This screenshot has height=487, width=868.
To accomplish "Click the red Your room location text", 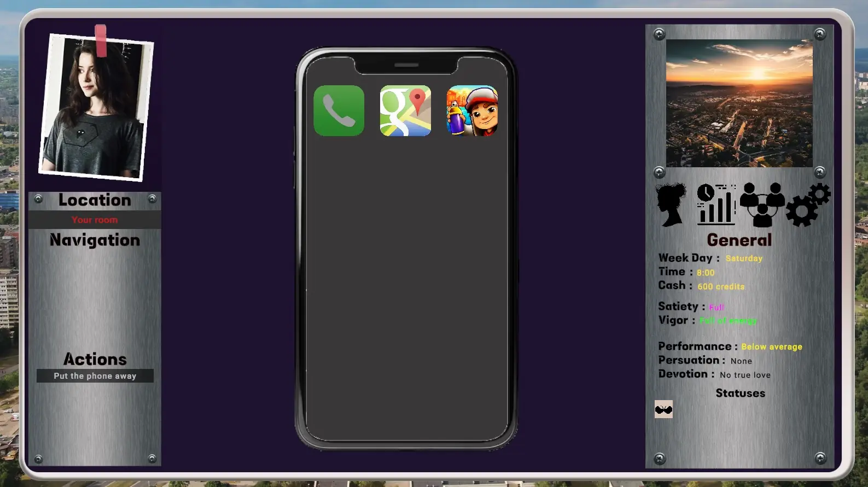I will point(95,220).
